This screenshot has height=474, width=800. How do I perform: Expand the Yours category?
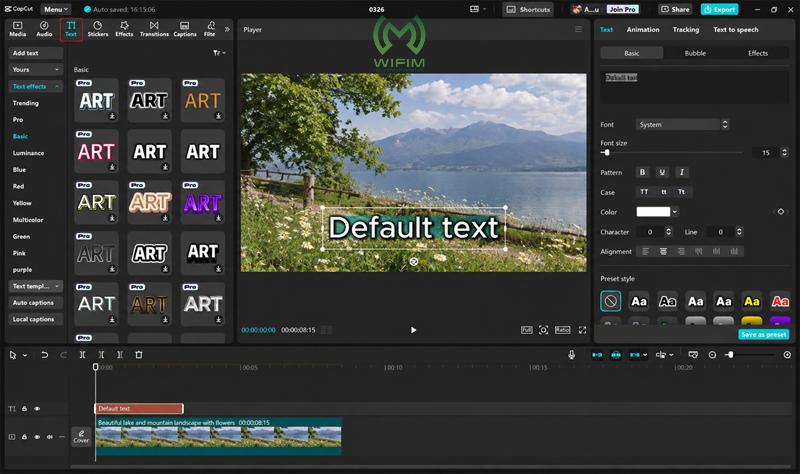pyautogui.click(x=35, y=69)
